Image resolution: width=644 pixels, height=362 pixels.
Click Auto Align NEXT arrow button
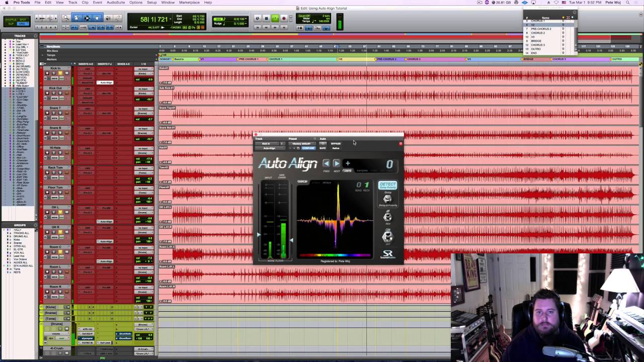click(337, 163)
